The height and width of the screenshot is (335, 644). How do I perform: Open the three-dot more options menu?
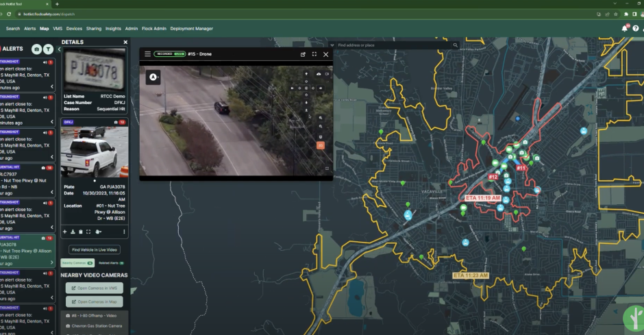124,232
